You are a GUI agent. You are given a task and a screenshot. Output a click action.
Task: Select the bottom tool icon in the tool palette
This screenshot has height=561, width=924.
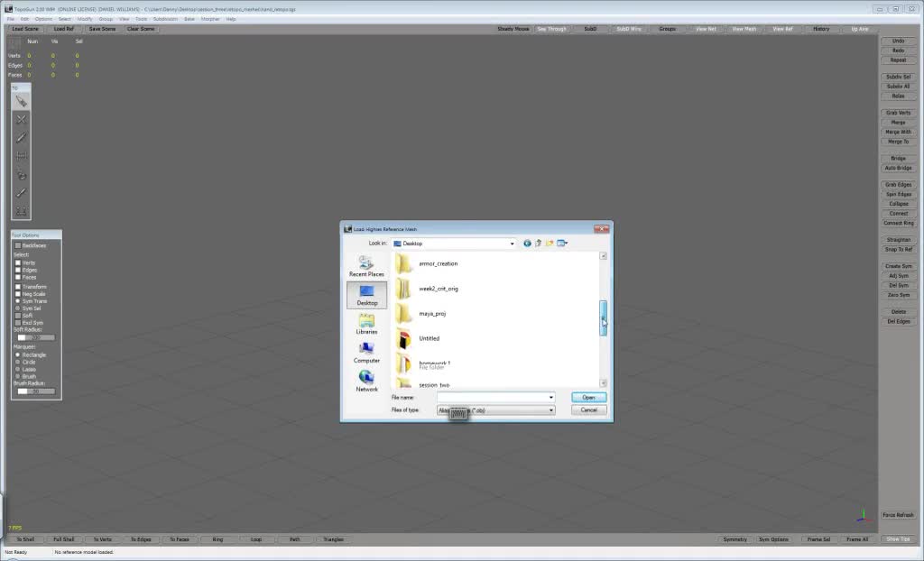pyautogui.click(x=22, y=210)
